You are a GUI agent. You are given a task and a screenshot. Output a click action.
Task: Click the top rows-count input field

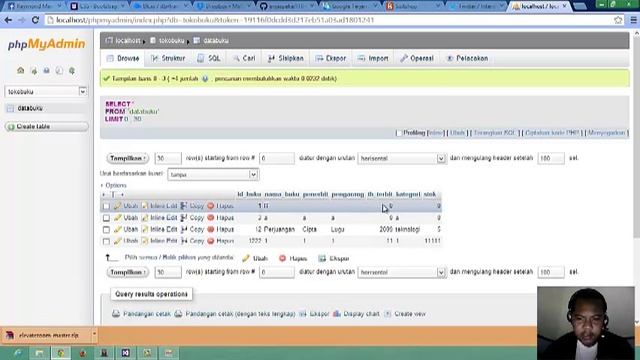(x=168, y=158)
